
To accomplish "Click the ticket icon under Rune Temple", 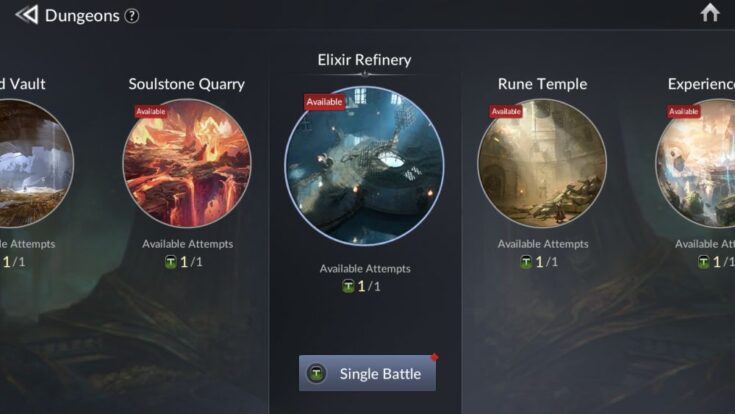I will coord(526,262).
